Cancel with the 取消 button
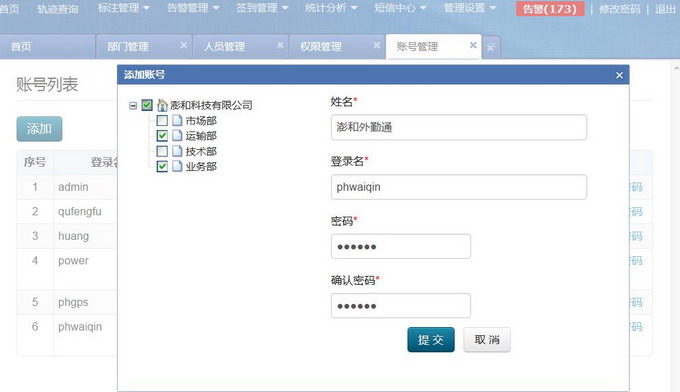680x392 pixels. click(487, 340)
